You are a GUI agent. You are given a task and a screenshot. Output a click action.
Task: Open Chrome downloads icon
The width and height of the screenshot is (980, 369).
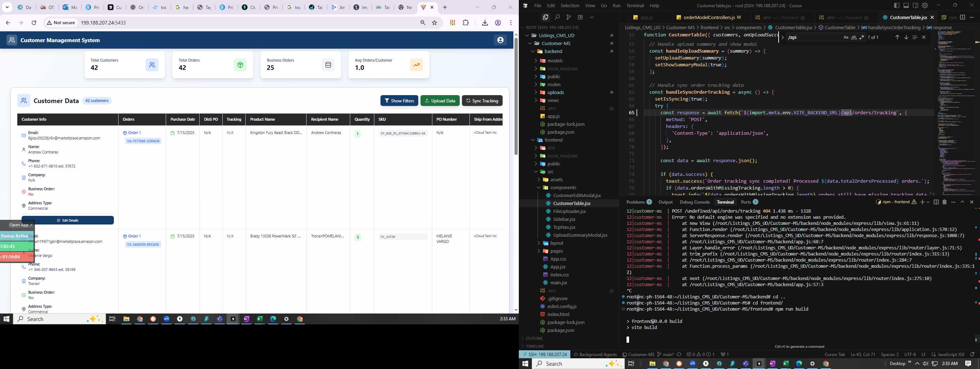click(x=485, y=23)
